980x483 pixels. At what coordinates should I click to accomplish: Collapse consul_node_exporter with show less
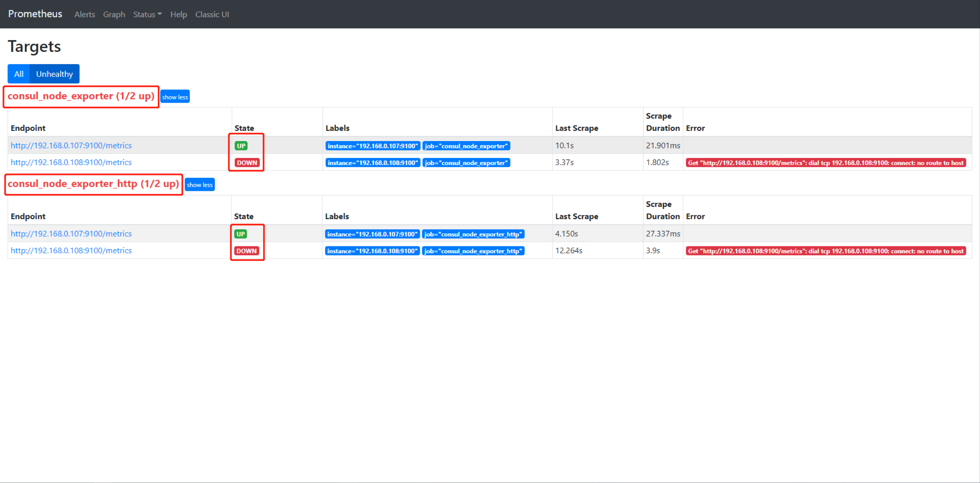175,97
